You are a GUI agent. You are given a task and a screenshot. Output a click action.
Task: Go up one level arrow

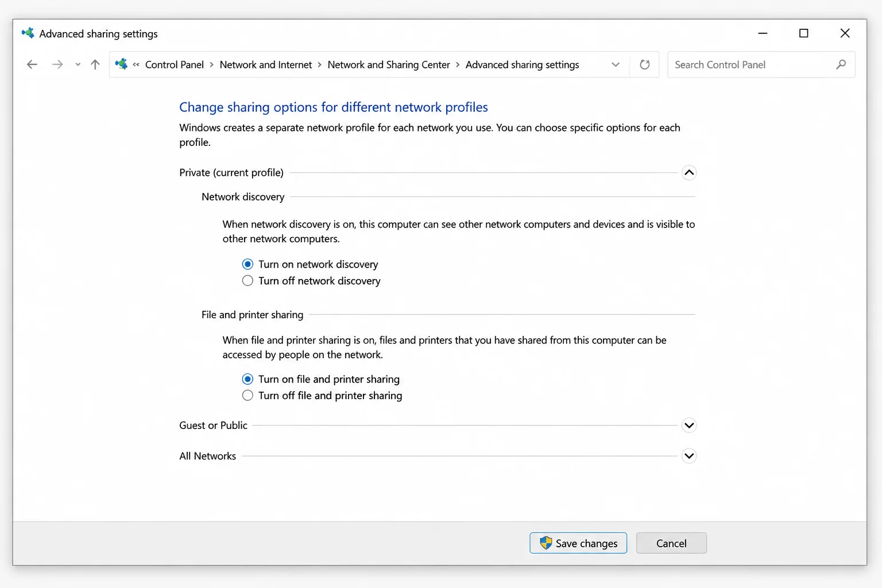tap(95, 65)
